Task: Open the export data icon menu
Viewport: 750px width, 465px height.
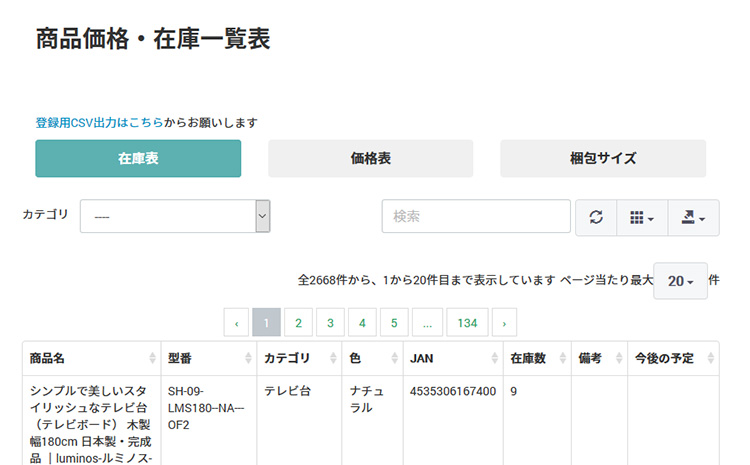Action: coord(693,218)
